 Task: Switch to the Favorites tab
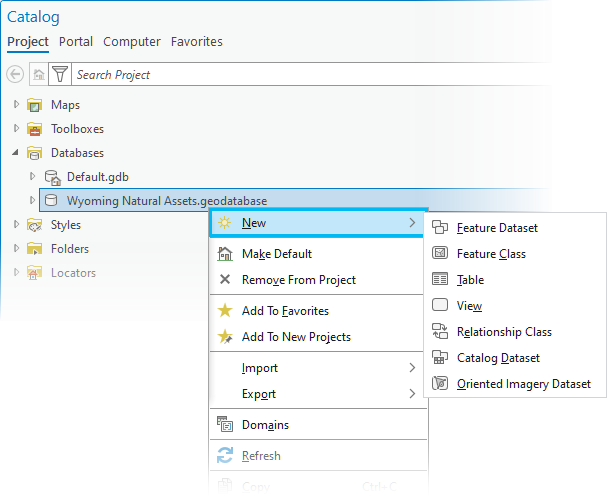(197, 42)
